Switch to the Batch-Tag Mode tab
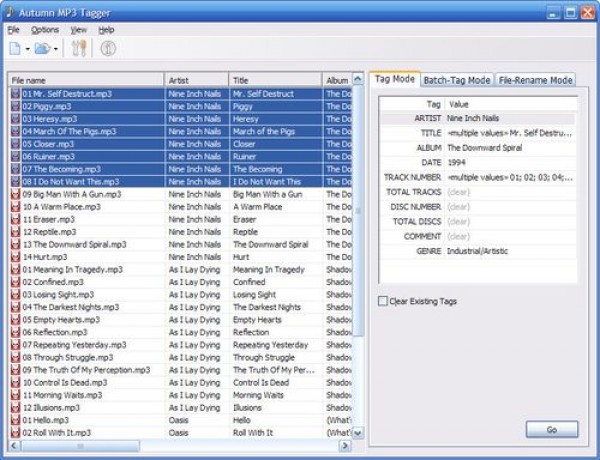The height and width of the screenshot is (460, 600). [x=456, y=80]
